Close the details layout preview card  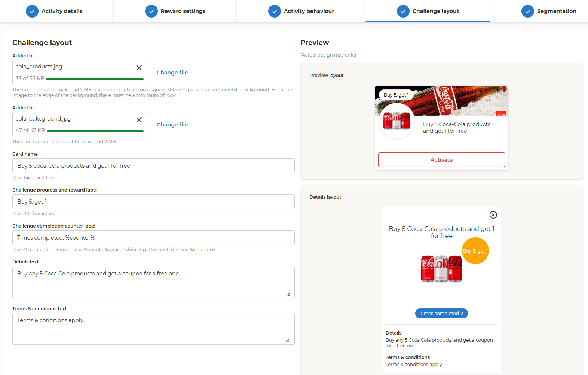[493, 215]
